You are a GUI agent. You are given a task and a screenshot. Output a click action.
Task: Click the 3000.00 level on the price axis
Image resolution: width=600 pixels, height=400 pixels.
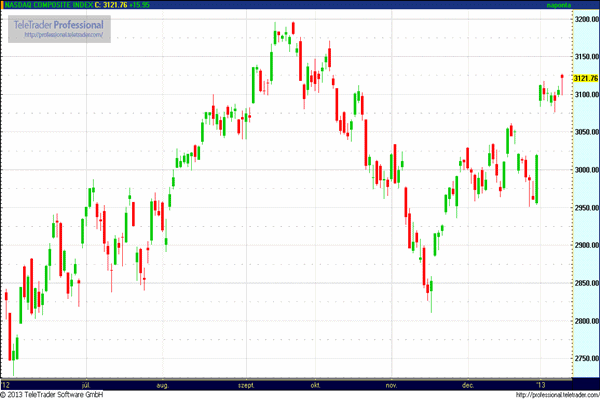[x=585, y=170]
